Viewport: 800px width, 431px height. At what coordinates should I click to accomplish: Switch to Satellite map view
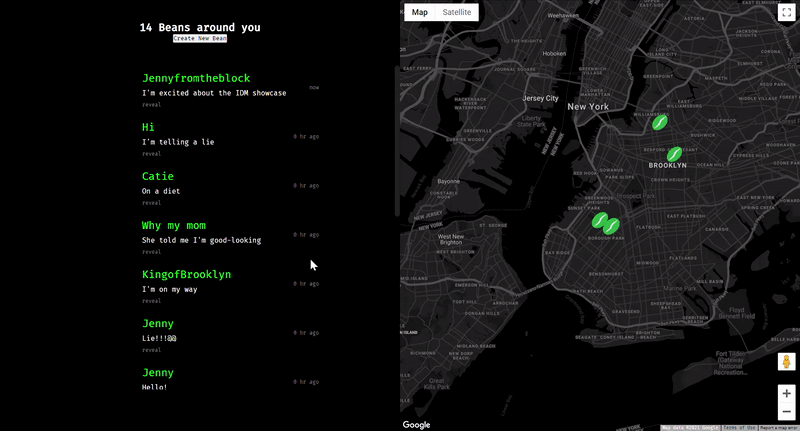click(457, 12)
